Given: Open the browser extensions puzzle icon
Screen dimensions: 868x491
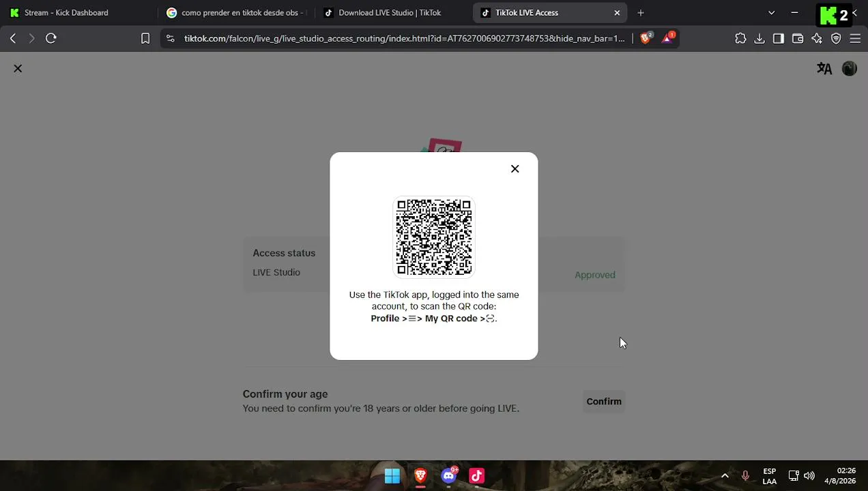Looking at the screenshot, I should tap(740, 39).
